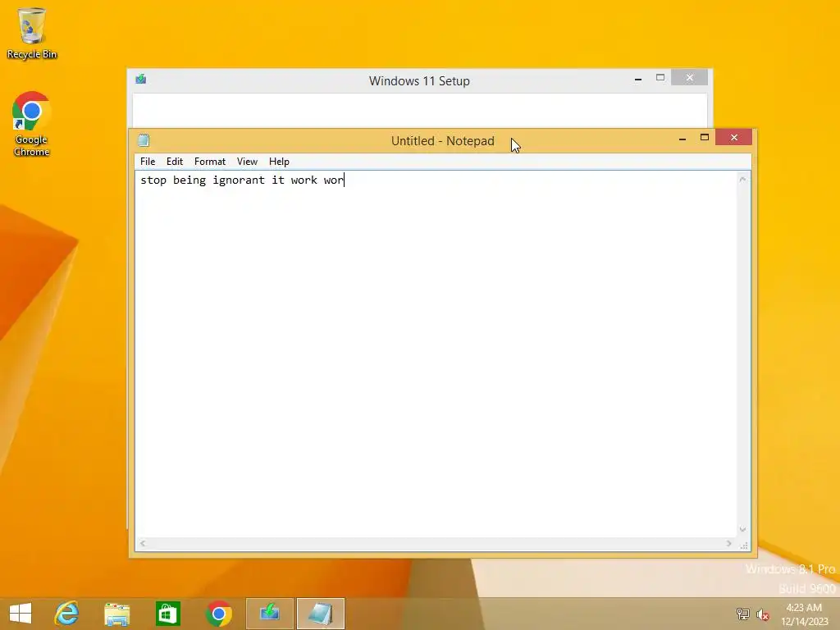Maximize the Notepad window
This screenshot has width=840, height=630.
click(705, 138)
